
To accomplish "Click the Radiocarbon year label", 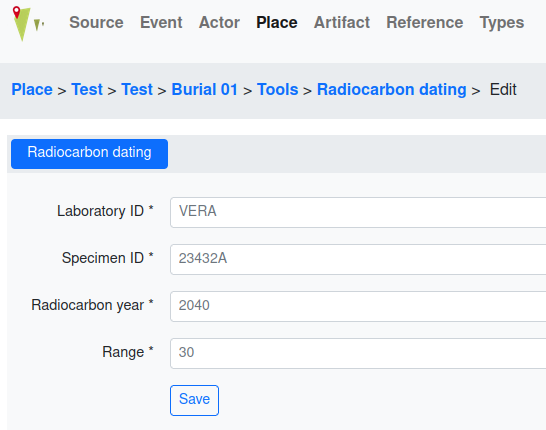I will pos(92,305).
